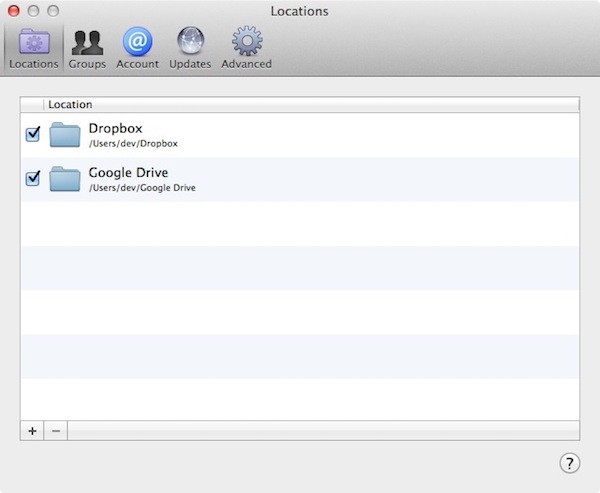Click the Google Drive folder icon
This screenshot has width=600, height=493.
coord(65,179)
